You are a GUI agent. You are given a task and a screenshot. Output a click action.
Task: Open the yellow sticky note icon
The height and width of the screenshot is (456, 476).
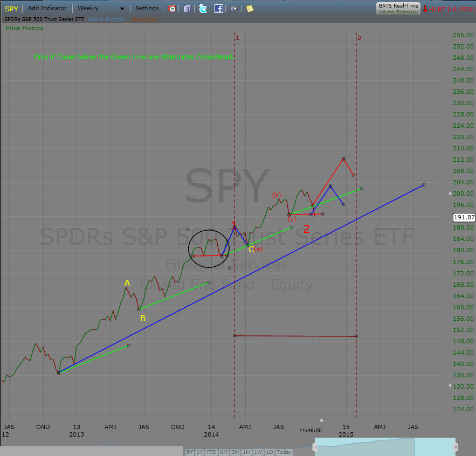pyautogui.click(x=250, y=9)
